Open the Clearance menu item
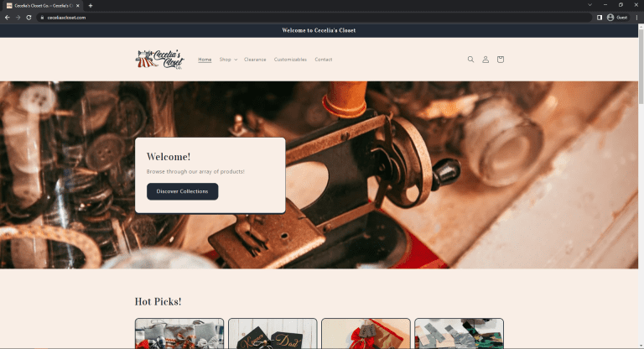The width and height of the screenshot is (644, 349). (x=255, y=60)
